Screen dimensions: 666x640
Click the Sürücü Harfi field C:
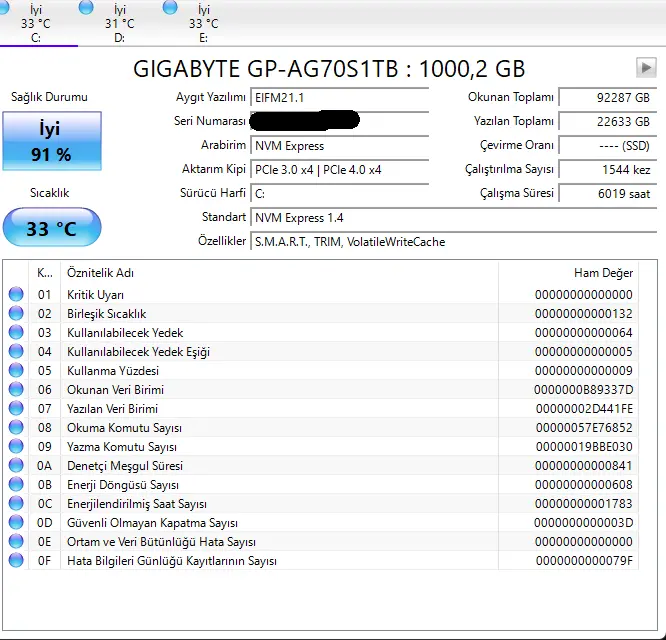[x=340, y=194]
